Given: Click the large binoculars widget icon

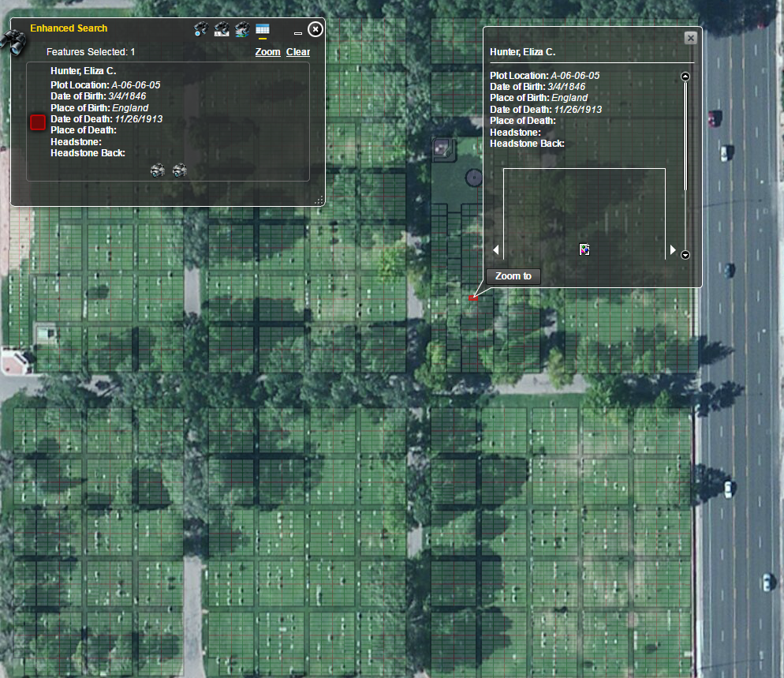Looking at the screenshot, I should point(13,43).
